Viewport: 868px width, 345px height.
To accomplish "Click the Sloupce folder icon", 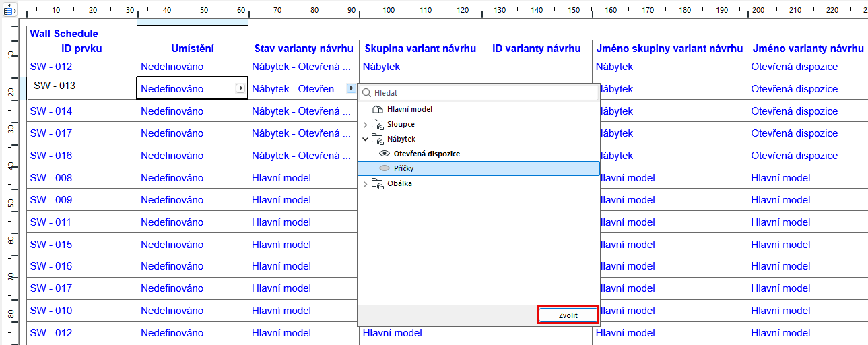I will pos(377,124).
